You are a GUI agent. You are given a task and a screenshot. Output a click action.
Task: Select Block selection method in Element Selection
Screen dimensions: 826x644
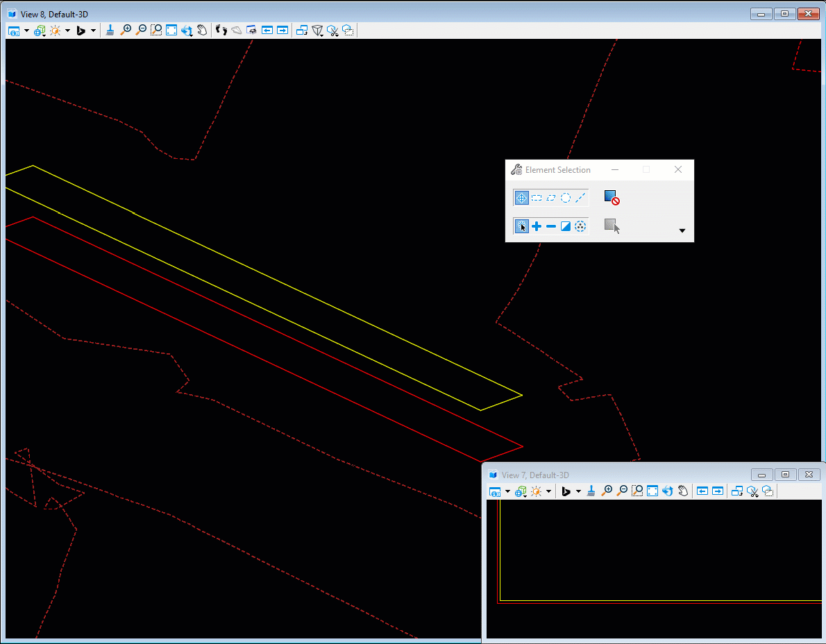[537, 198]
